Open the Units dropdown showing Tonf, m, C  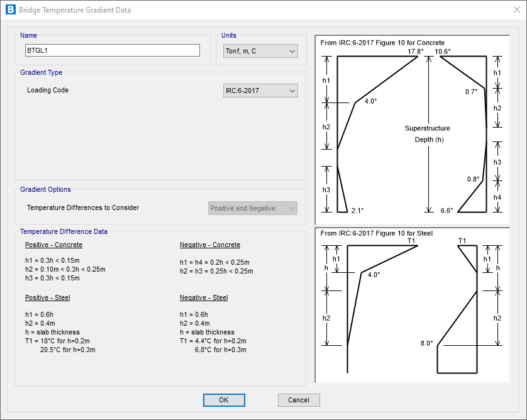(260, 51)
